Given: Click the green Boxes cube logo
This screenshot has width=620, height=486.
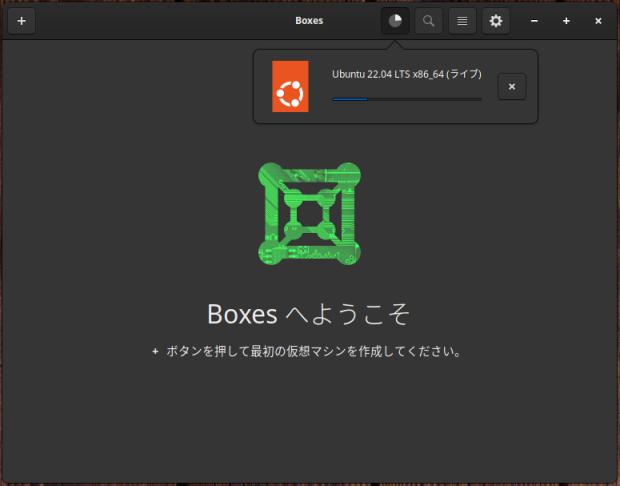Looking at the screenshot, I should click(309, 214).
